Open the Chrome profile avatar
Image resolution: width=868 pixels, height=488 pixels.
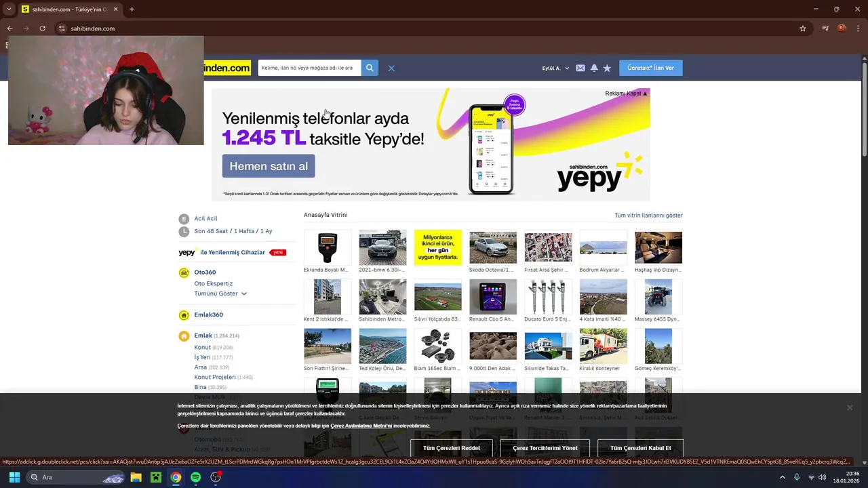(x=842, y=28)
